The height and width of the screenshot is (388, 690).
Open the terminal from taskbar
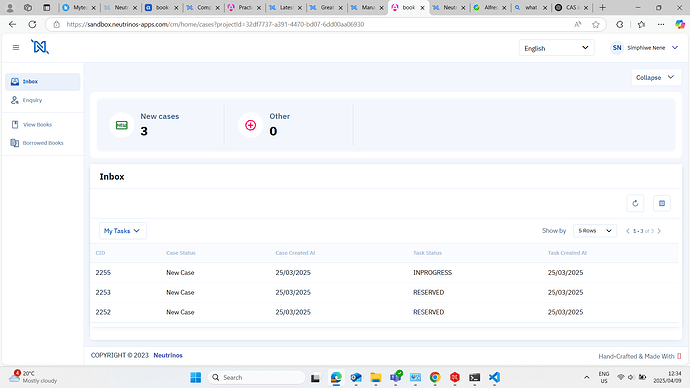click(474, 377)
